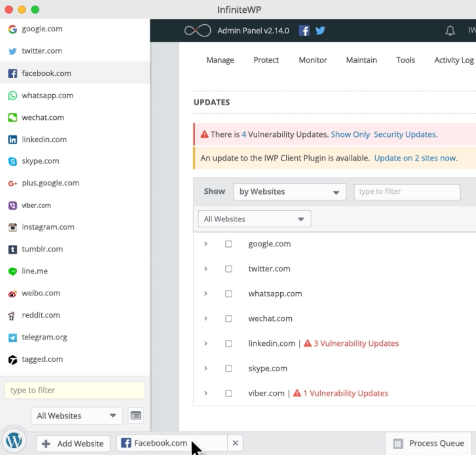Image resolution: width=476 pixels, height=455 pixels.
Task: Check the viber.com update checkbox
Action: [x=228, y=393]
